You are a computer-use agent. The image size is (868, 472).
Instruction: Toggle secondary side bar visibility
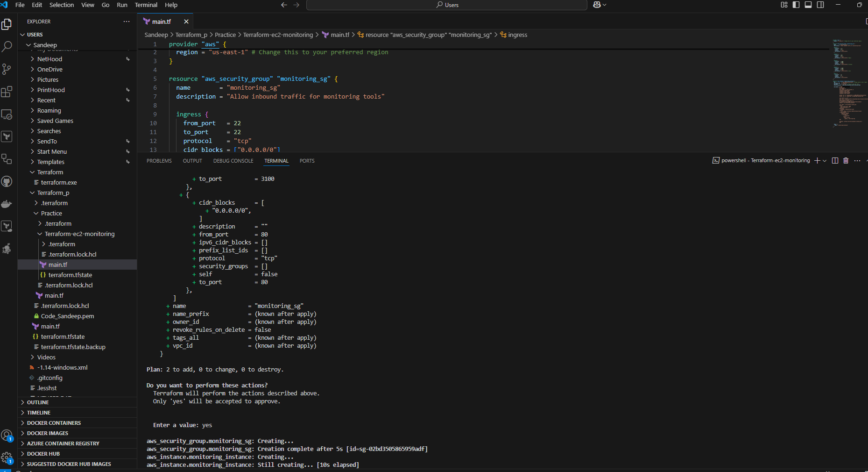[820, 5]
